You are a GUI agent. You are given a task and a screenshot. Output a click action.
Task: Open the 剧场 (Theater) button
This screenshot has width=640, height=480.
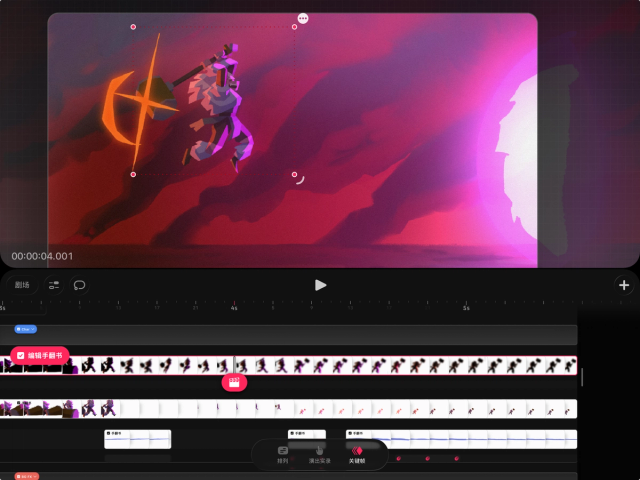click(22, 285)
